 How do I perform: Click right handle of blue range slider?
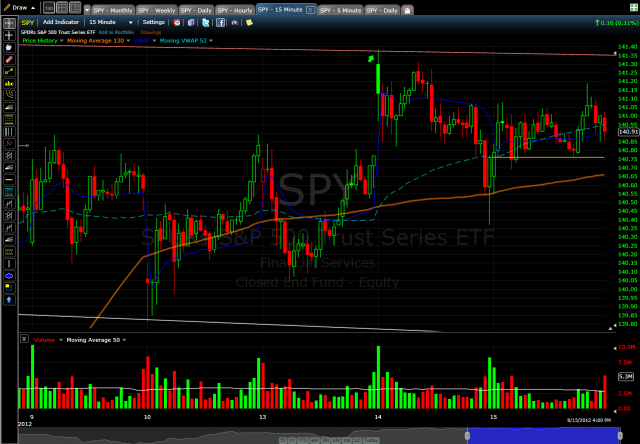click(x=620, y=435)
